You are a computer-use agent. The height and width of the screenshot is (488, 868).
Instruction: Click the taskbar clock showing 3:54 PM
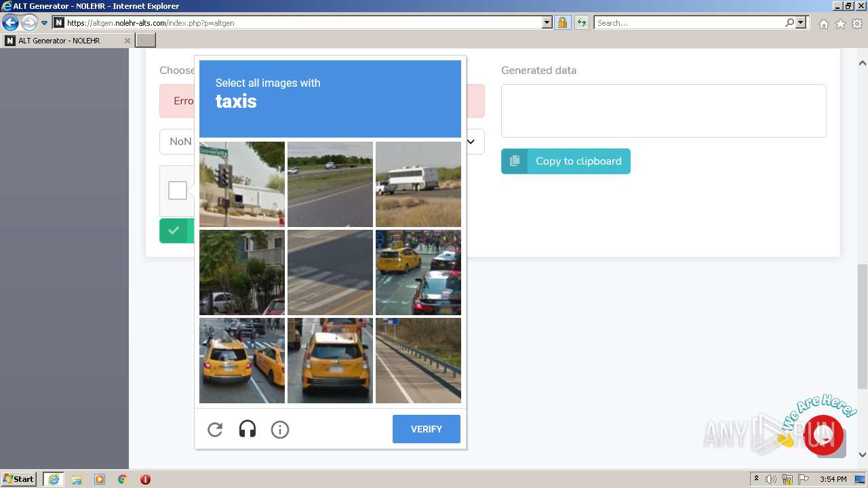833,479
